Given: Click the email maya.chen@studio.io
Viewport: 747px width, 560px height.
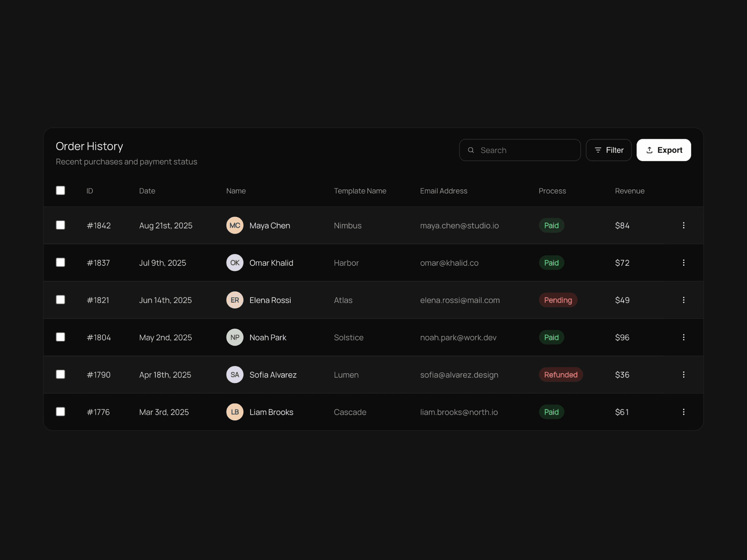Looking at the screenshot, I should tap(459, 226).
